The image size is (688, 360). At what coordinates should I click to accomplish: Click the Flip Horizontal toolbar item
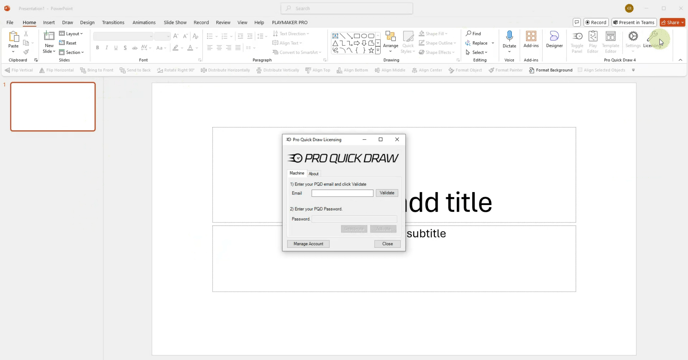point(56,70)
